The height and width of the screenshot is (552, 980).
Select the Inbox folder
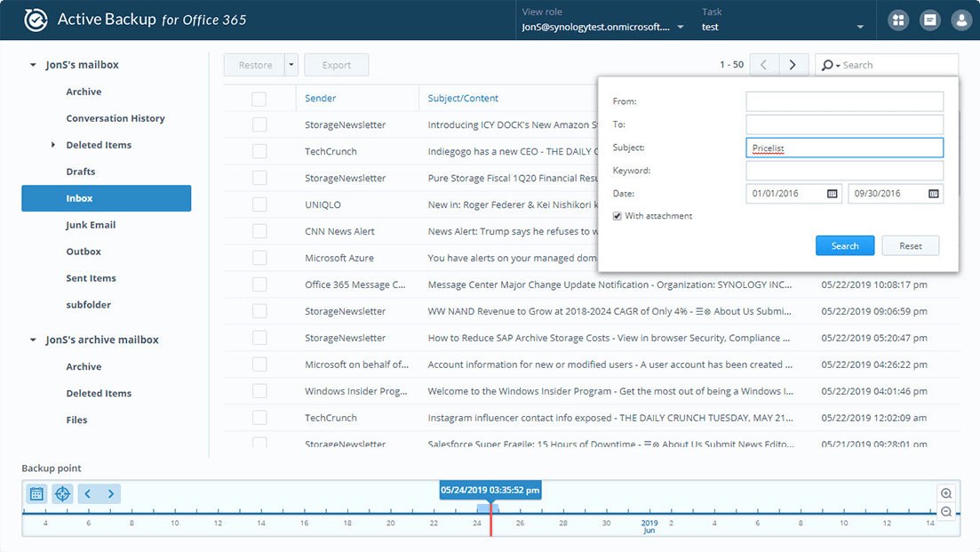pos(107,198)
